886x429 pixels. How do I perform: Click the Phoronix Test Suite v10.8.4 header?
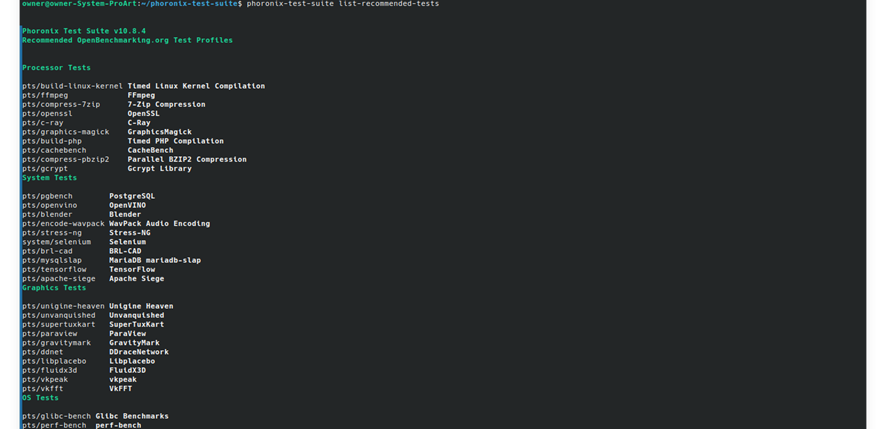coord(84,31)
